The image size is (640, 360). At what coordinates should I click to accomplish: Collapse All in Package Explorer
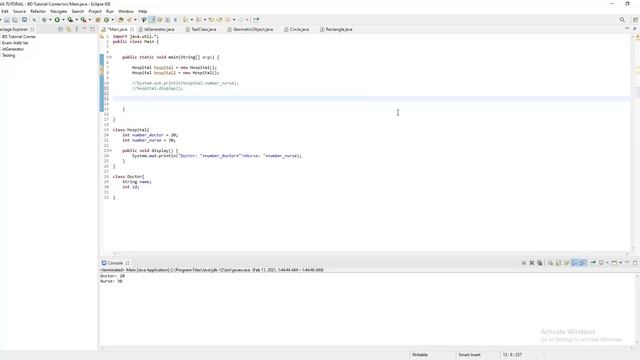60,29
